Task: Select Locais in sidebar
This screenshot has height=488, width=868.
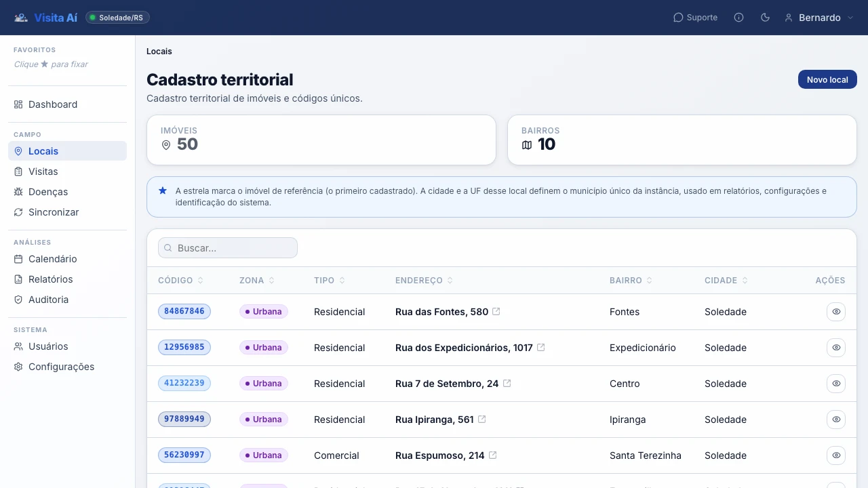Action: (x=67, y=151)
